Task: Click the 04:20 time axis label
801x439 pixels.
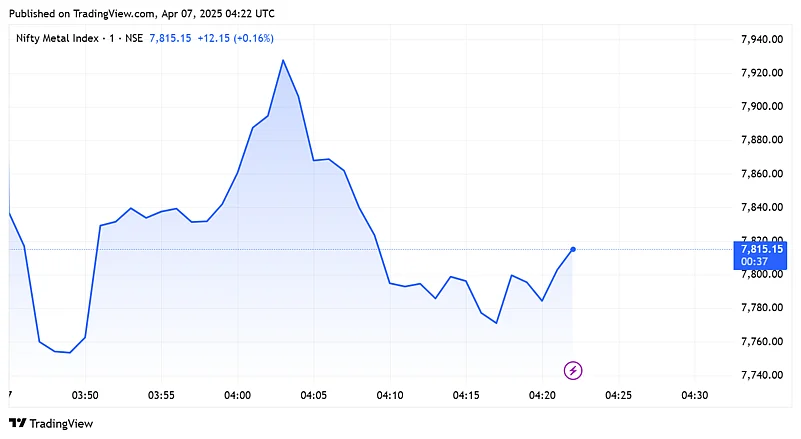Action: coord(542,396)
